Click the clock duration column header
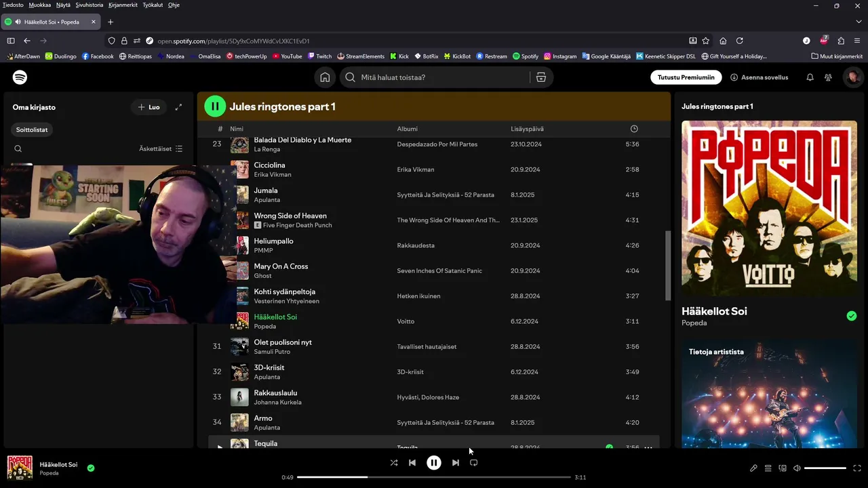 [634, 129]
